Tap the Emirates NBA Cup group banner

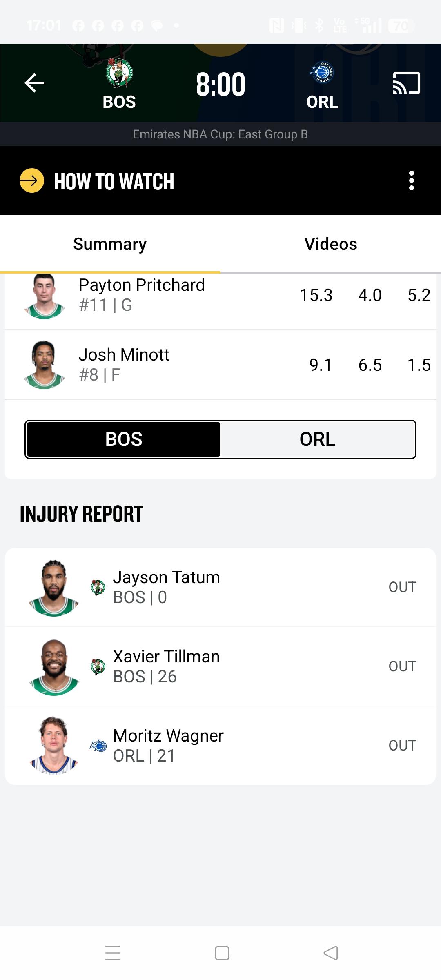(220, 134)
